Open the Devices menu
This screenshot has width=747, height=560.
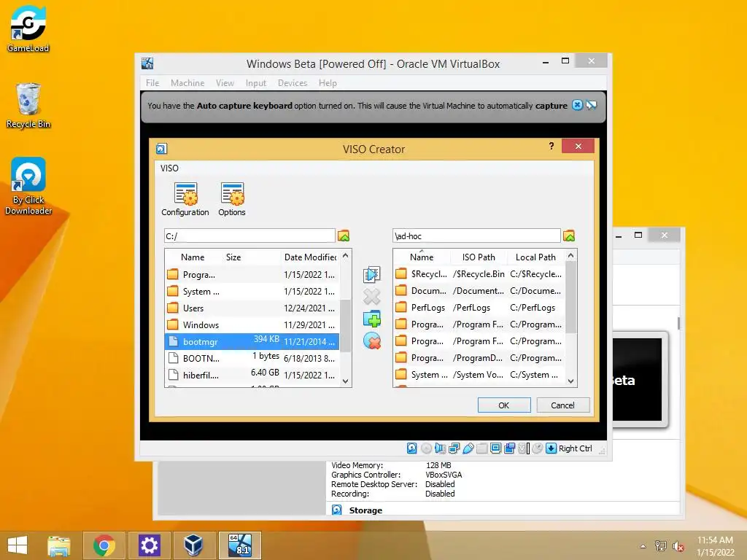click(292, 83)
